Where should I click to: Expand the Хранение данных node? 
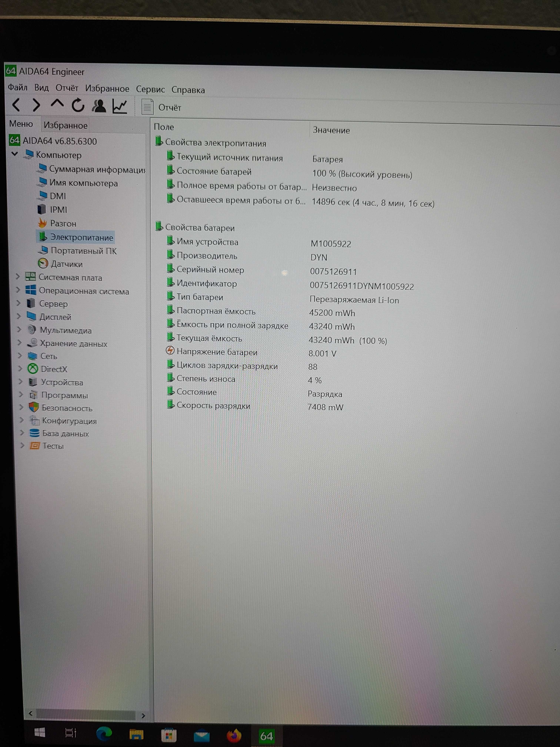click(20, 343)
